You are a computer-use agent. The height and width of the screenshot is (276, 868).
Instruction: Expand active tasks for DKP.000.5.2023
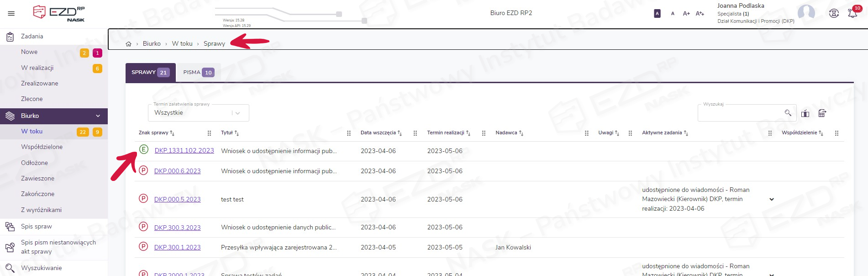(x=771, y=199)
